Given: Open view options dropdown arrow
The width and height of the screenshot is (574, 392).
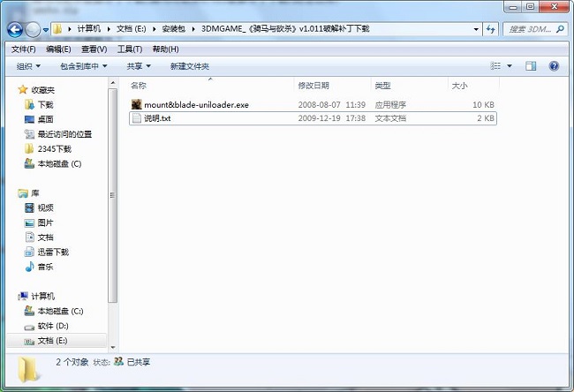Looking at the screenshot, I should coord(510,66).
